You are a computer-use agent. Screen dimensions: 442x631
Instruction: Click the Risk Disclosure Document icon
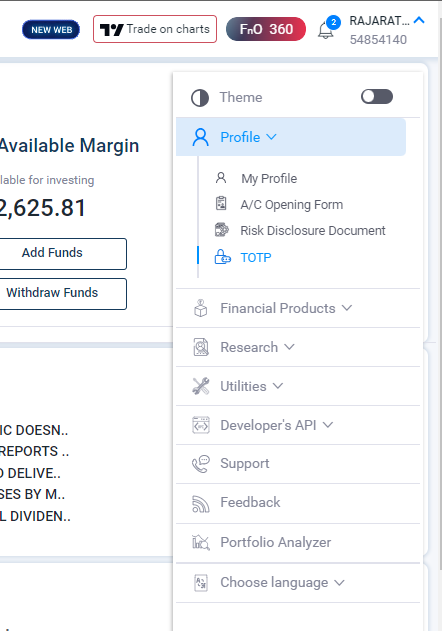(x=221, y=230)
